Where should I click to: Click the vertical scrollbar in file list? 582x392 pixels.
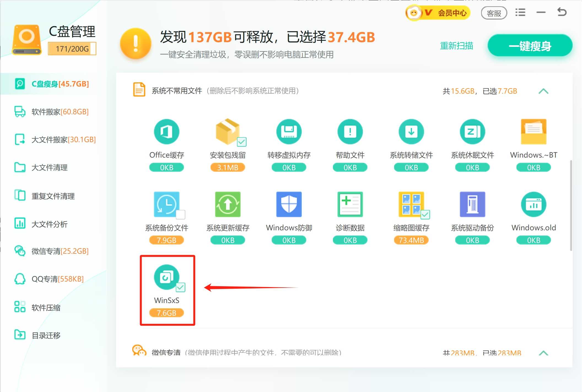pos(571,205)
